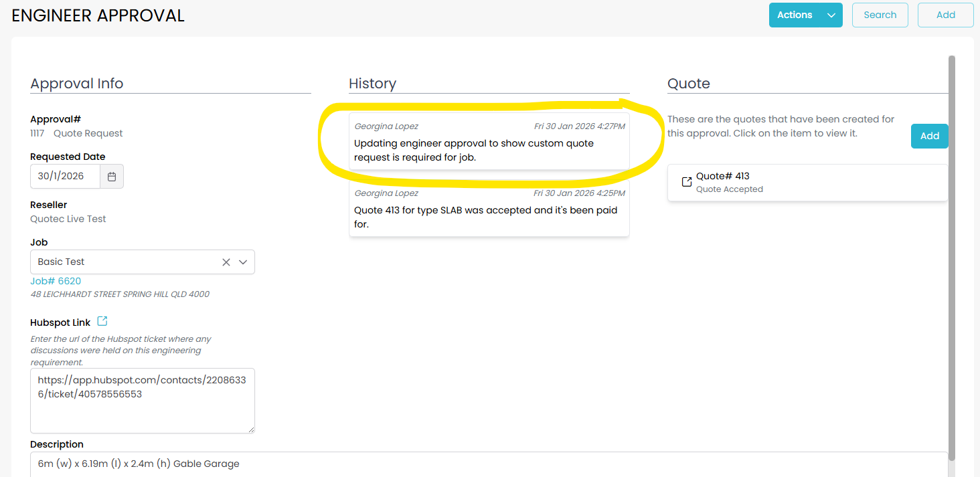This screenshot has width=980, height=477.
Task: Expand the Job dropdown chevron
Action: point(243,262)
